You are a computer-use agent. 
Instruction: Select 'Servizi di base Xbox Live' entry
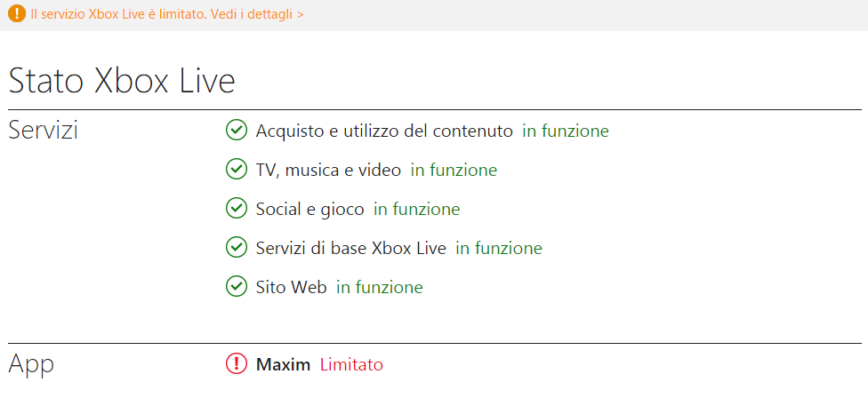tap(350, 249)
